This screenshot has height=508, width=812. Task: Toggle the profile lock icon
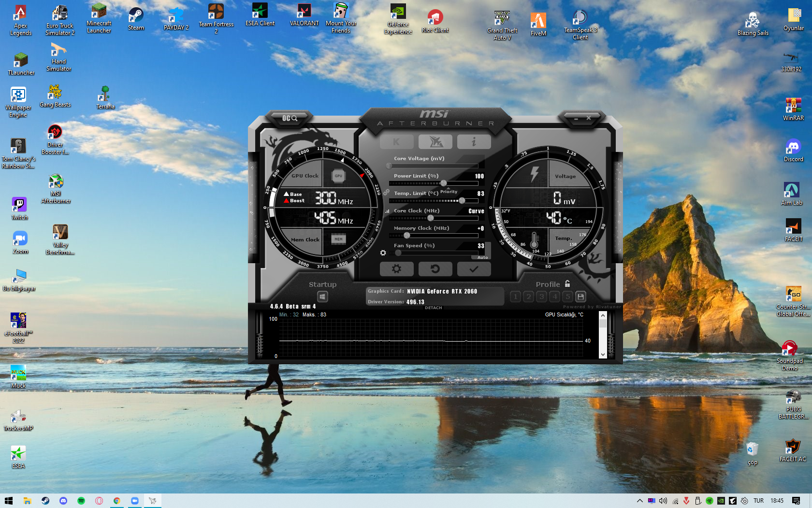click(x=567, y=284)
